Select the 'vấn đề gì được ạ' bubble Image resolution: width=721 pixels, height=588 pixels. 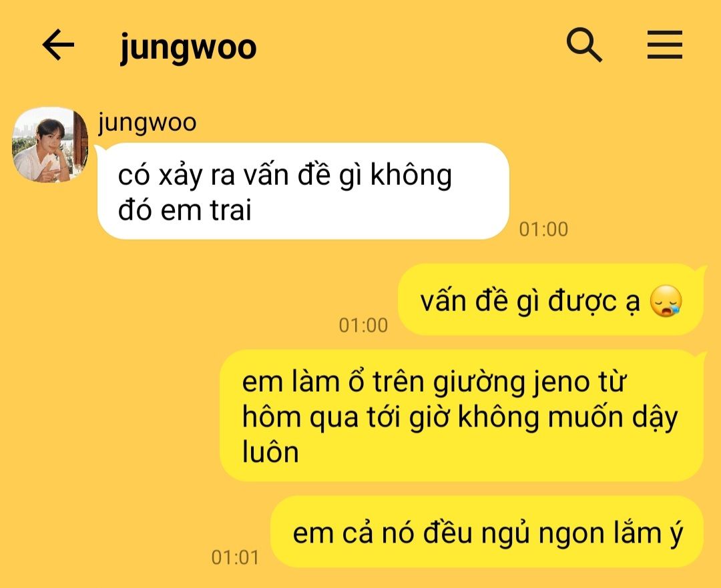(x=551, y=300)
